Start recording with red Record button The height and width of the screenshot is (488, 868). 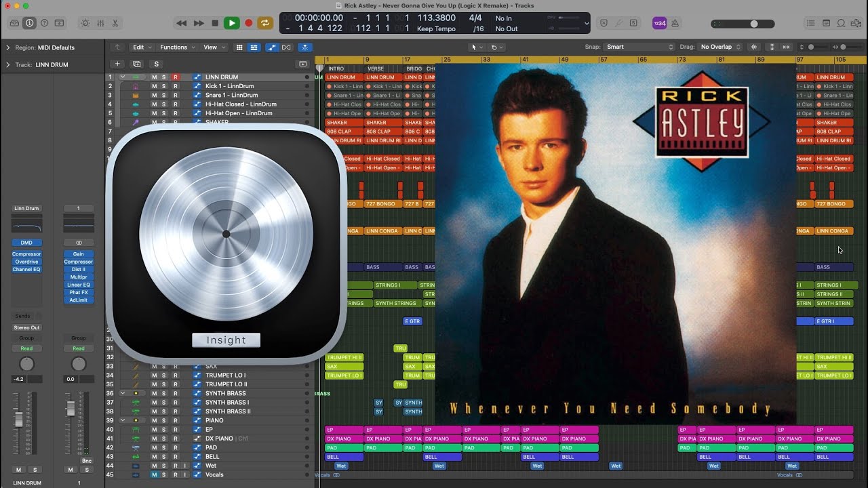[248, 23]
